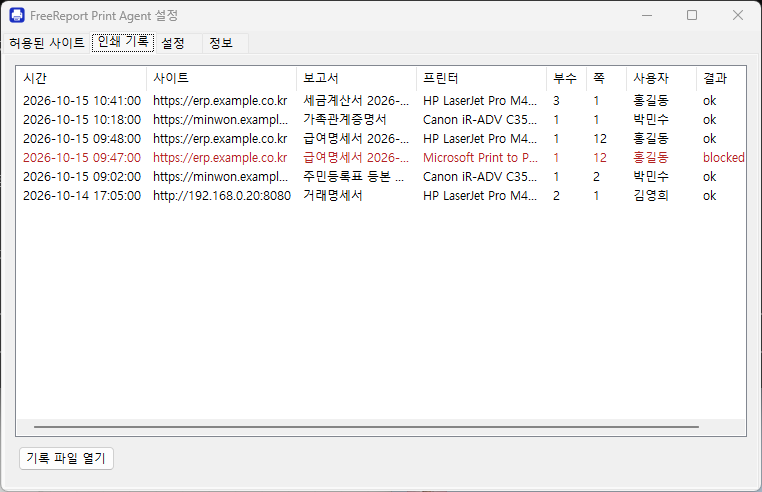This screenshot has width=762, height=492.
Task: Click https://minwon.exampl... in the 09:02:00 row
Action: pyautogui.click(x=220, y=176)
